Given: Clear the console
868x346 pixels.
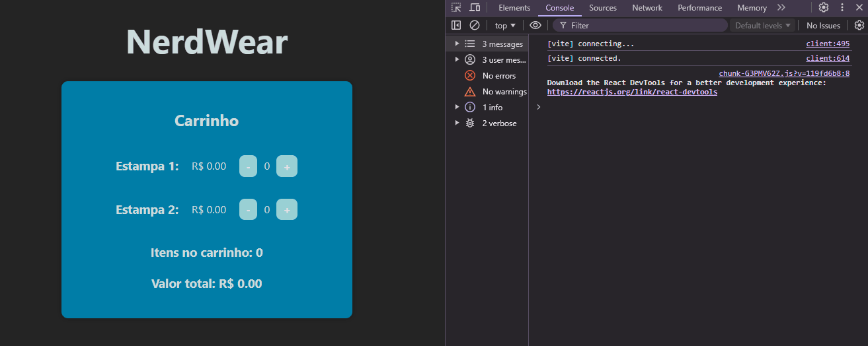Looking at the screenshot, I should click(x=475, y=25).
